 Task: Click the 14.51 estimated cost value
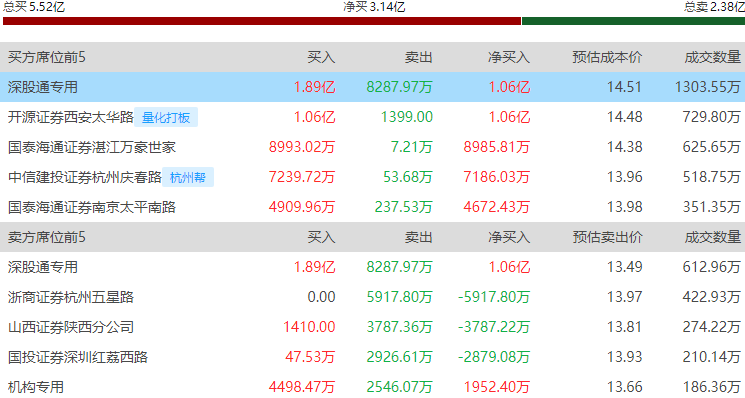[624, 87]
